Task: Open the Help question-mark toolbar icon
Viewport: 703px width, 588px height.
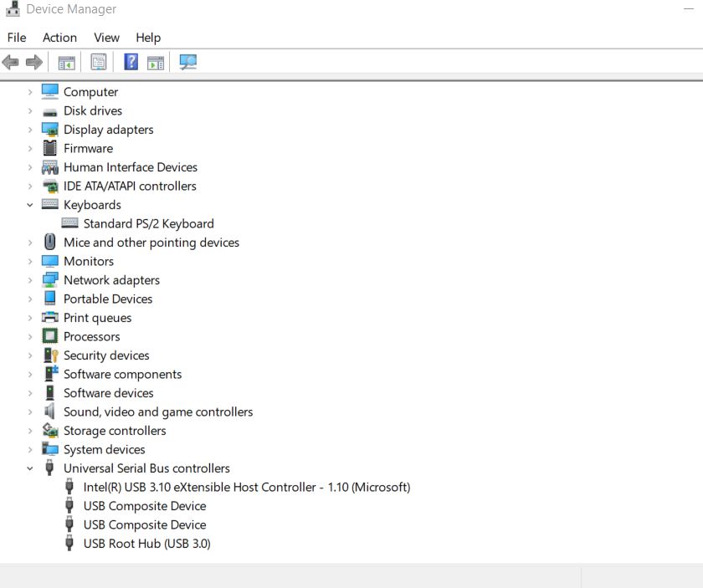Action: click(131, 62)
